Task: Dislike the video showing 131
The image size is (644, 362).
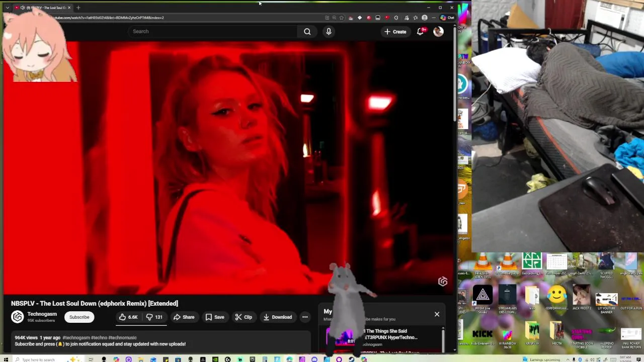Action: tap(154, 317)
